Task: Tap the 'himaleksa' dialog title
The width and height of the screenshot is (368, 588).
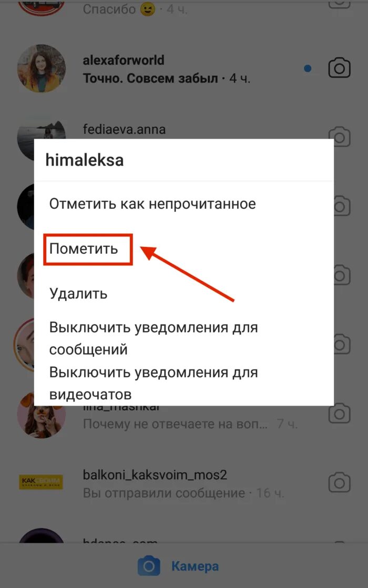Action: tap(85, 160)
